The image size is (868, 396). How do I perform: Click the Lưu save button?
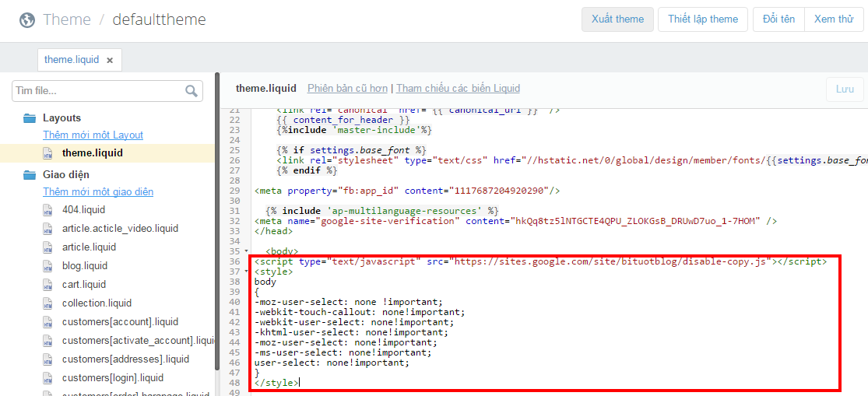(845, 89)
